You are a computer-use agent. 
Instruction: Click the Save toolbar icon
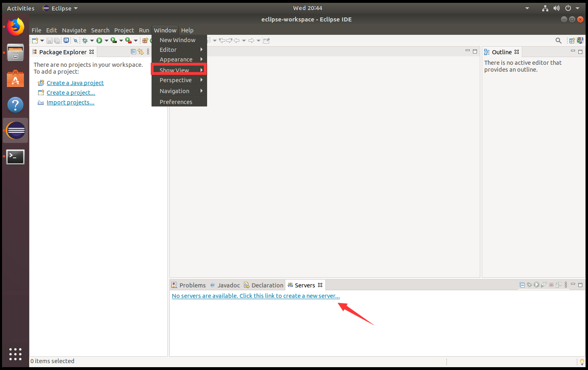(49, 40)
